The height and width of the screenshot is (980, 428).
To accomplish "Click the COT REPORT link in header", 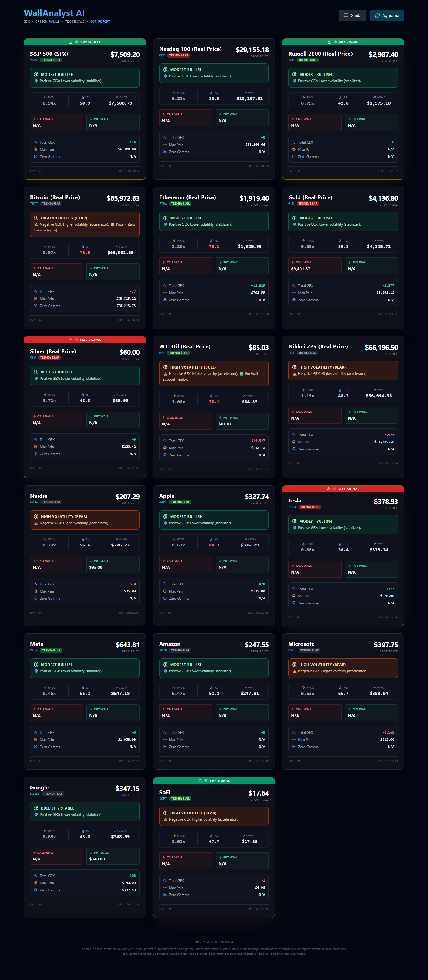I will (x=100, y=22).
